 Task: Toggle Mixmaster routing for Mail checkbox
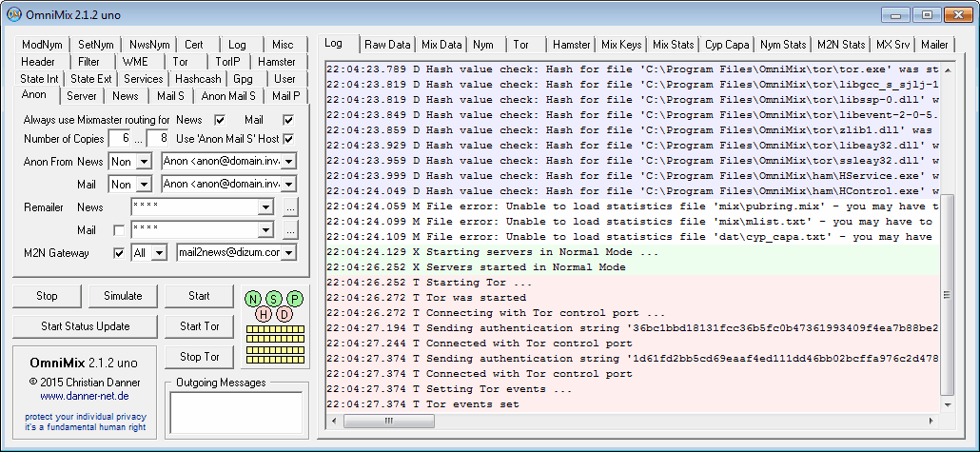[x=288, y=119]
